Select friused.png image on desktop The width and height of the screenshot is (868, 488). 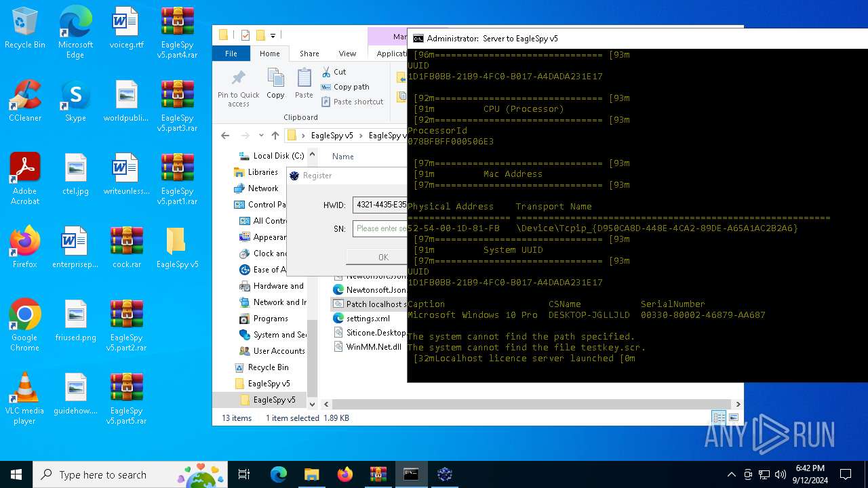pos(75,321)
